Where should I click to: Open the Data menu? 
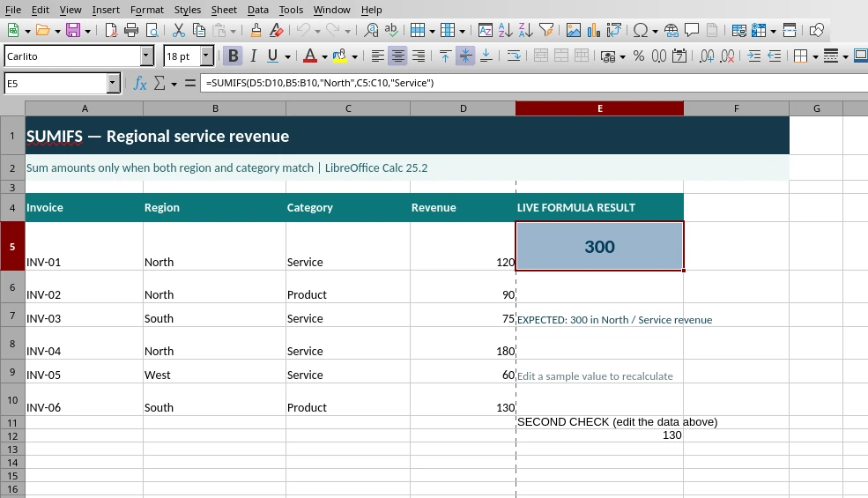pyautogui.click(x=258, y=10)
